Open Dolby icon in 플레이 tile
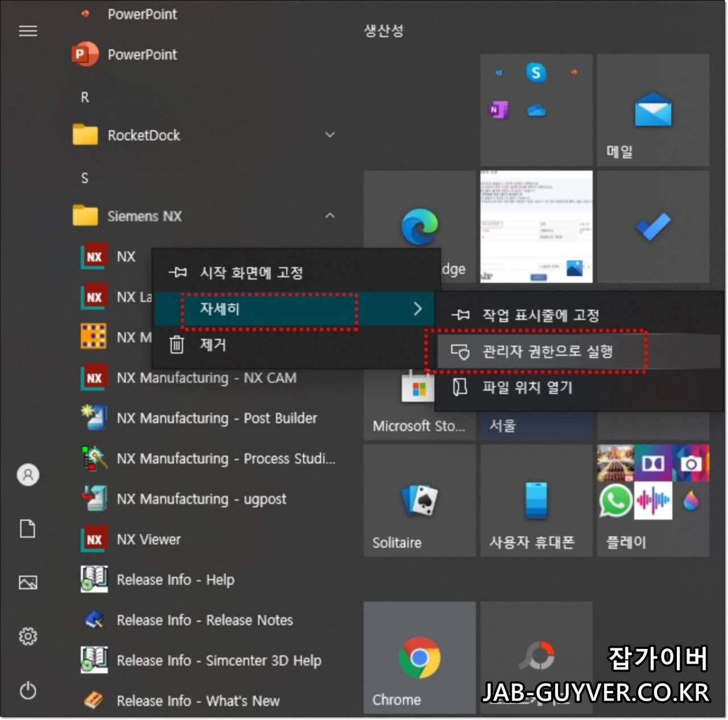The height and width of the screenshot is (720, 728). click(x=653, y=464)
